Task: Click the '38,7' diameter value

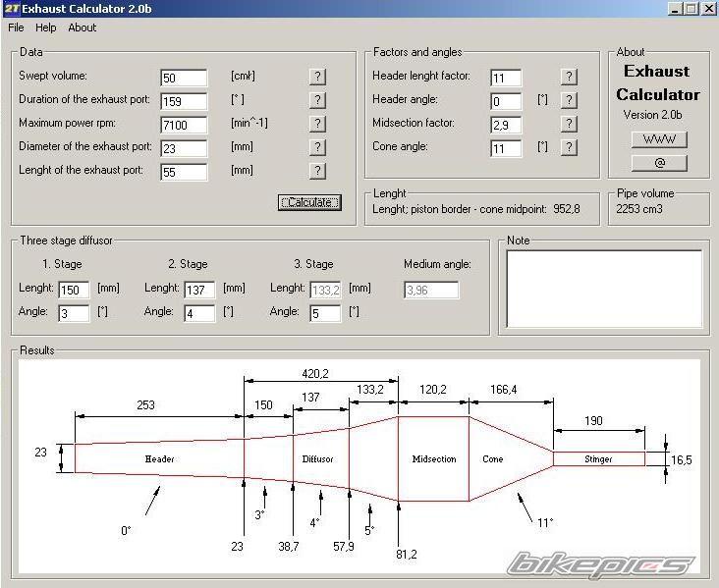Action: point(289,546)
